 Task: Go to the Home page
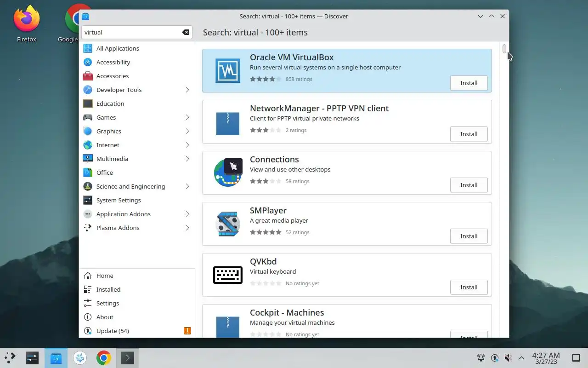137,276
